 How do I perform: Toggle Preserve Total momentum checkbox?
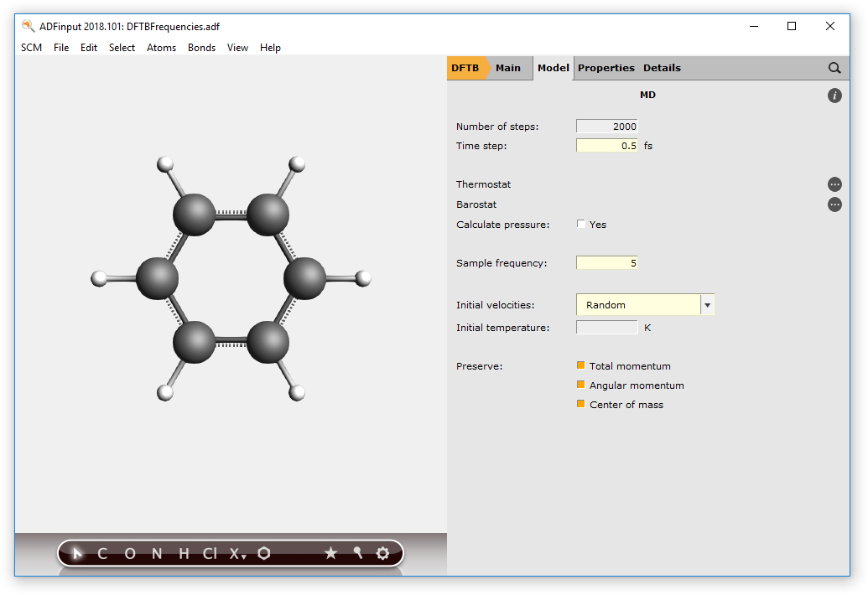tap(580, 365)
